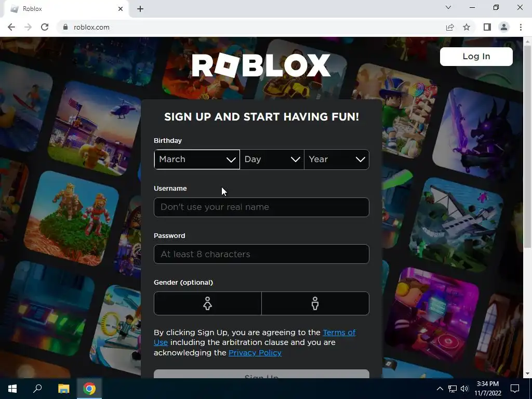Select the male gender icon

[x=315, y=303]
